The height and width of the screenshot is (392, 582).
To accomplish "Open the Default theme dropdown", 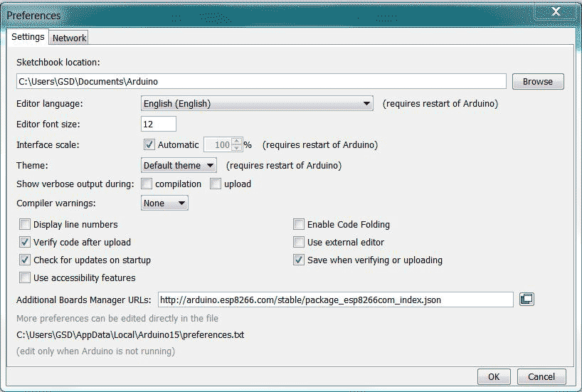I will click(179, 165).
